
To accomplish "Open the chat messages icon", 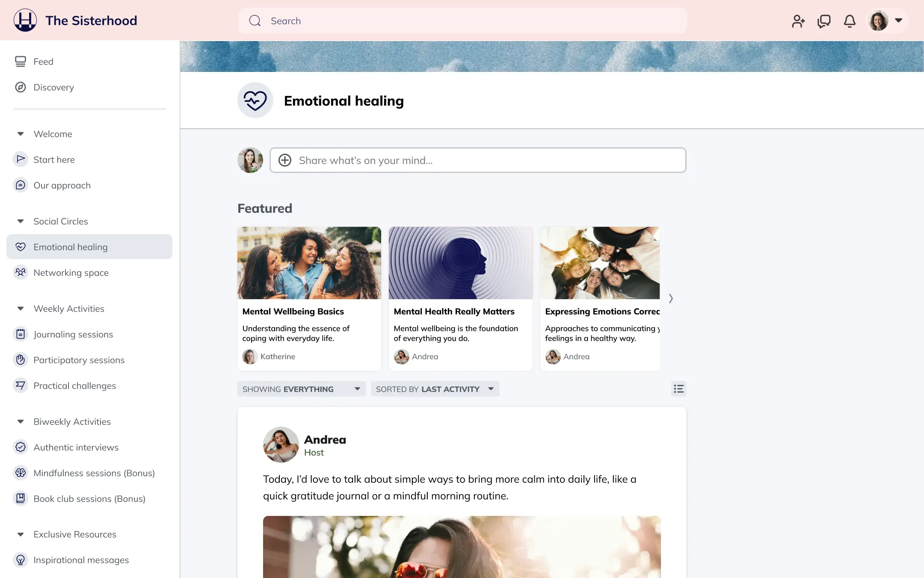I will [824, 21].
